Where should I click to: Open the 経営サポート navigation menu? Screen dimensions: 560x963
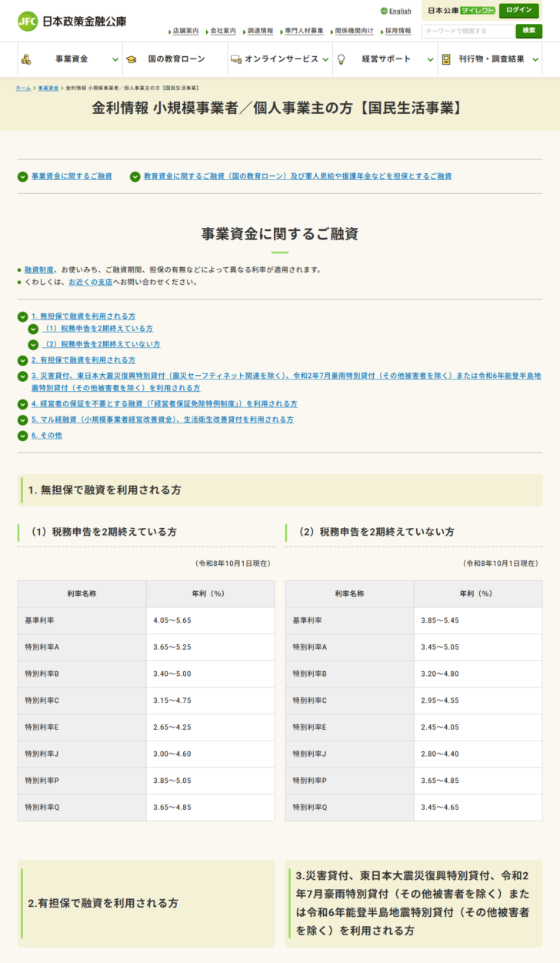(385, 59)
